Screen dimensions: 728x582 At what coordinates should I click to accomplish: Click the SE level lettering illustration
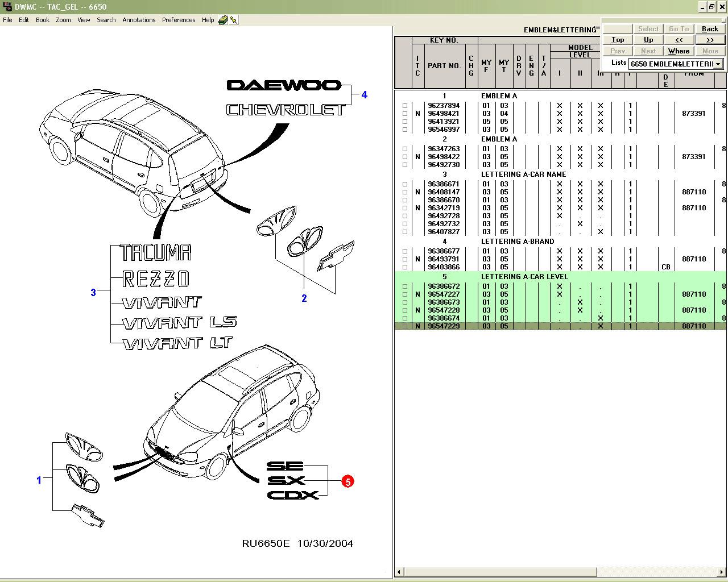(285, 466)
